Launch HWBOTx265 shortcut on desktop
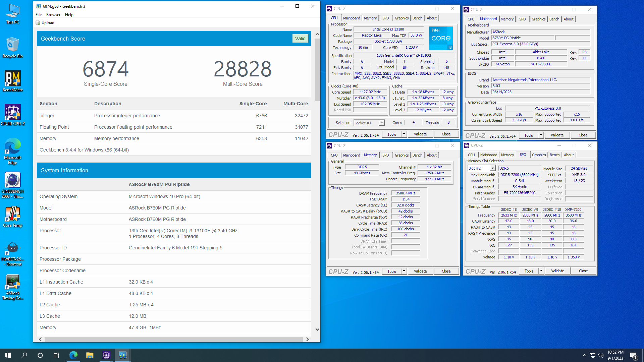The image size is (644, 362). (x=13, y=254)
